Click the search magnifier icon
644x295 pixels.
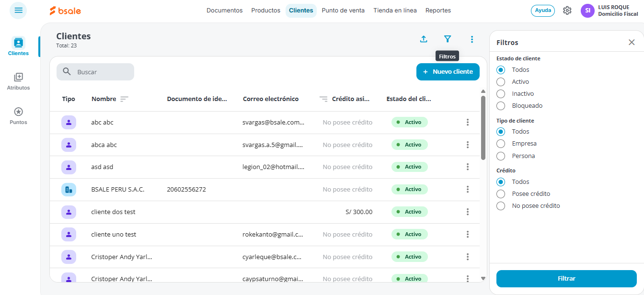click(67, 72)
